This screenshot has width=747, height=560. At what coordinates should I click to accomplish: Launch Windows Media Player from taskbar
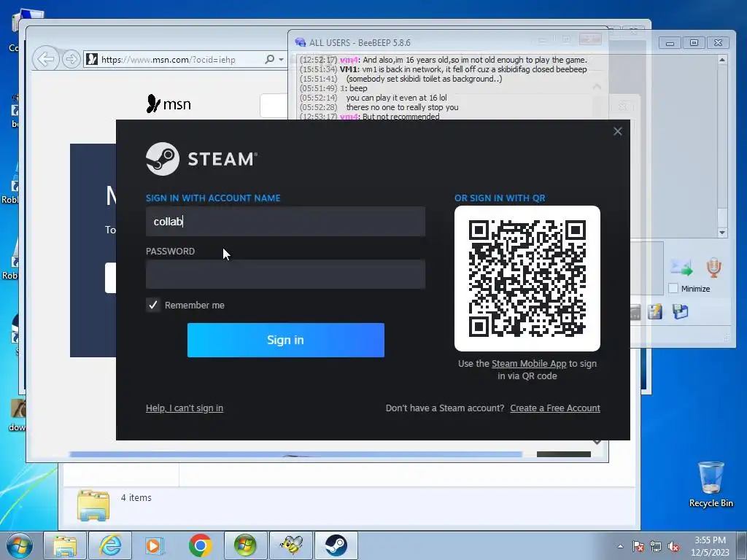155,545
